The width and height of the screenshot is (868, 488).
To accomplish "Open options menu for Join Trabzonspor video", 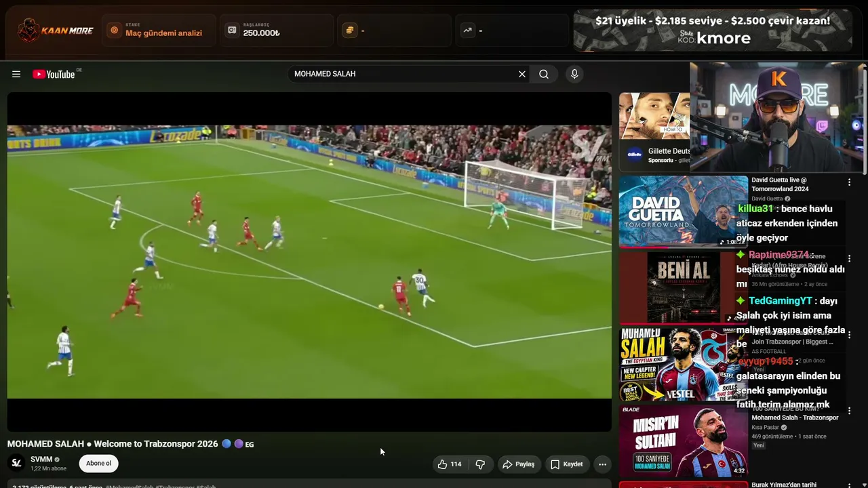I will (x=849, y=334).
